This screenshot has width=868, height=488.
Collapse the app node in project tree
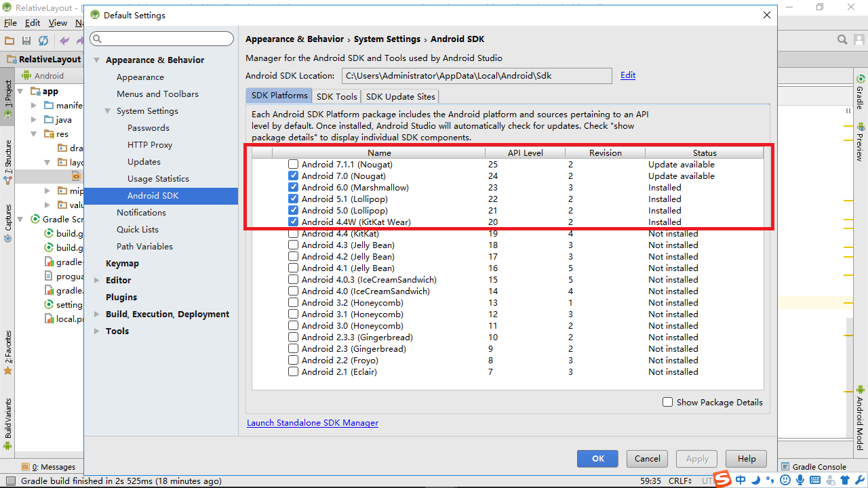coord(20,91)
